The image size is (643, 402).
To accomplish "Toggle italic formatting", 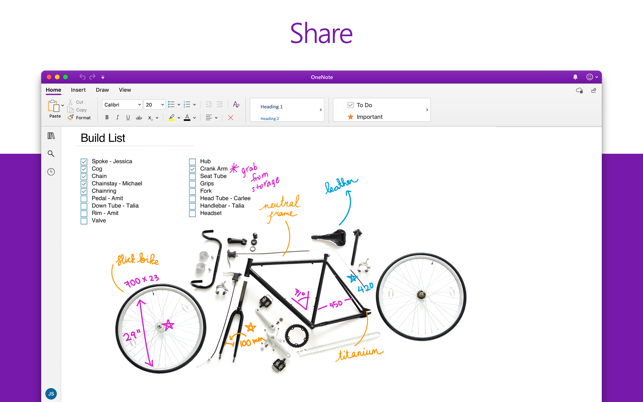I will tap(117, 118).
